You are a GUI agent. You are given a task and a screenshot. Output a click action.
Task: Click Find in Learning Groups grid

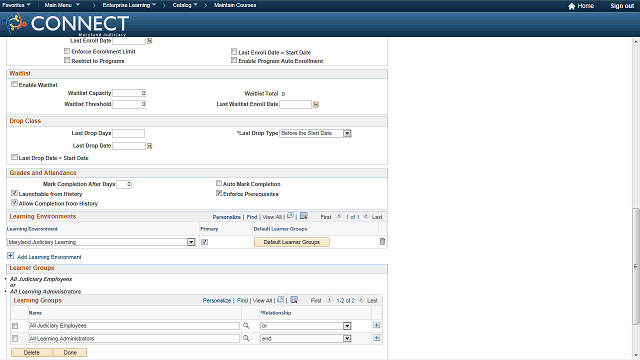coord(242,300)
